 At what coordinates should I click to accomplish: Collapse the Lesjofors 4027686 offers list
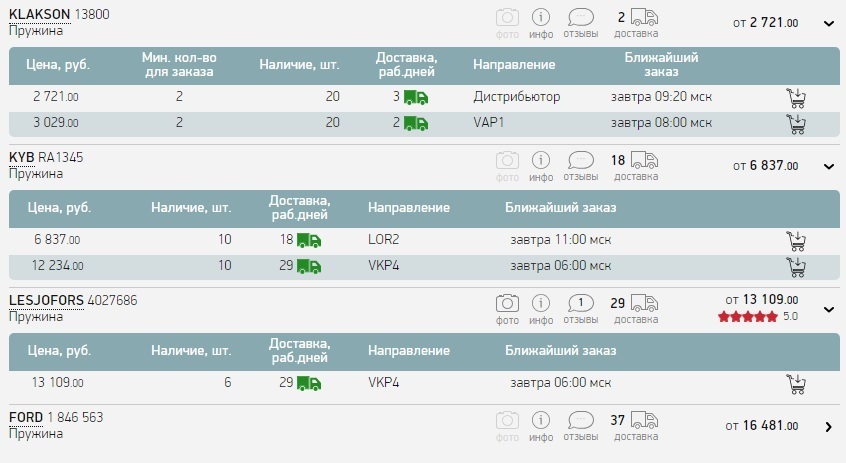(x=828, y=309)
